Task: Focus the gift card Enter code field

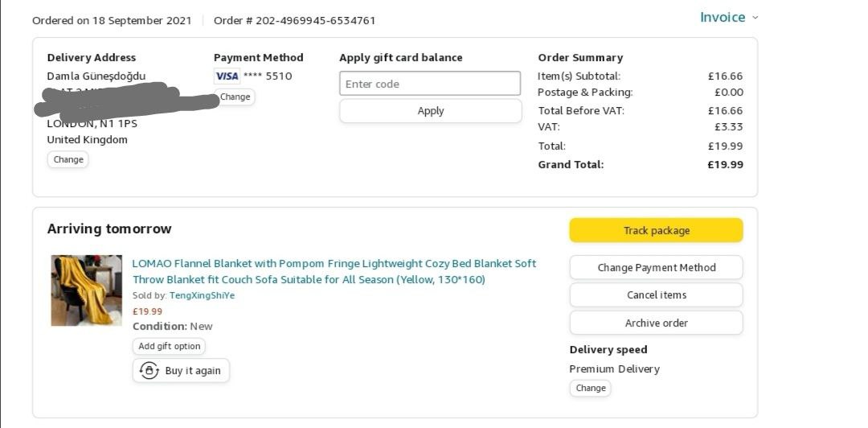Action: point(430,84)
